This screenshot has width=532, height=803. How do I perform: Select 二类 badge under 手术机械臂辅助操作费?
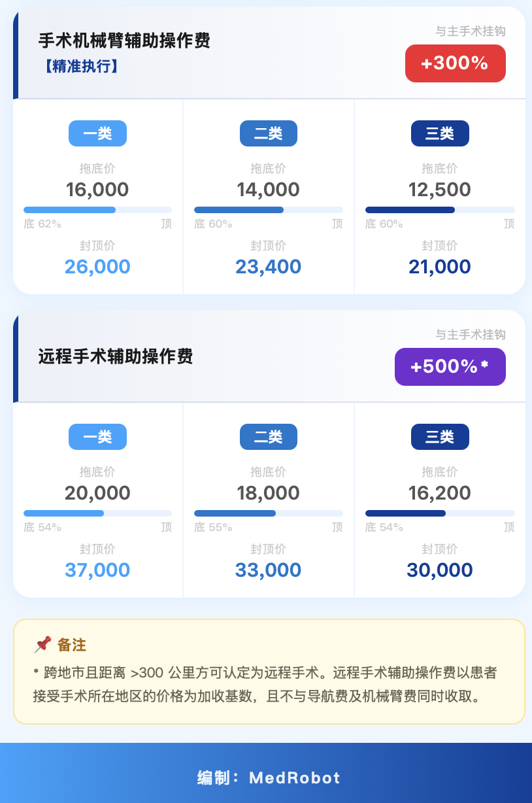[269, 133]
